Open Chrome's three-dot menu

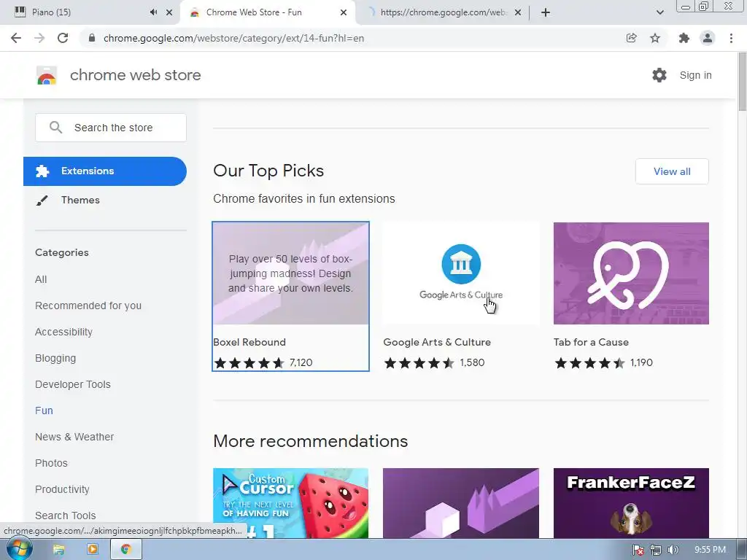tap(731, 38)
